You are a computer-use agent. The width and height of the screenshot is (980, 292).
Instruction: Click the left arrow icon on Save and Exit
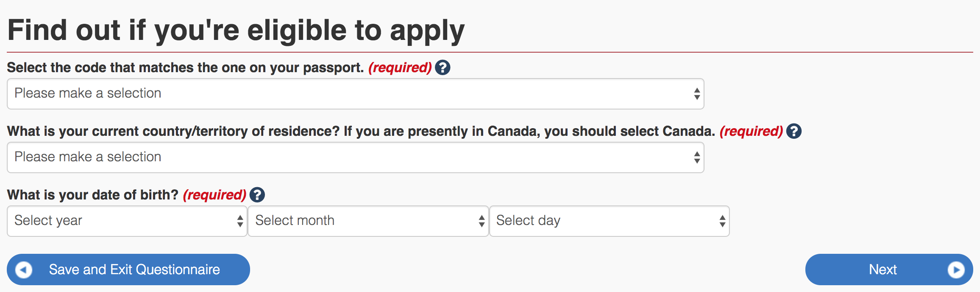(x=24, y=270)
